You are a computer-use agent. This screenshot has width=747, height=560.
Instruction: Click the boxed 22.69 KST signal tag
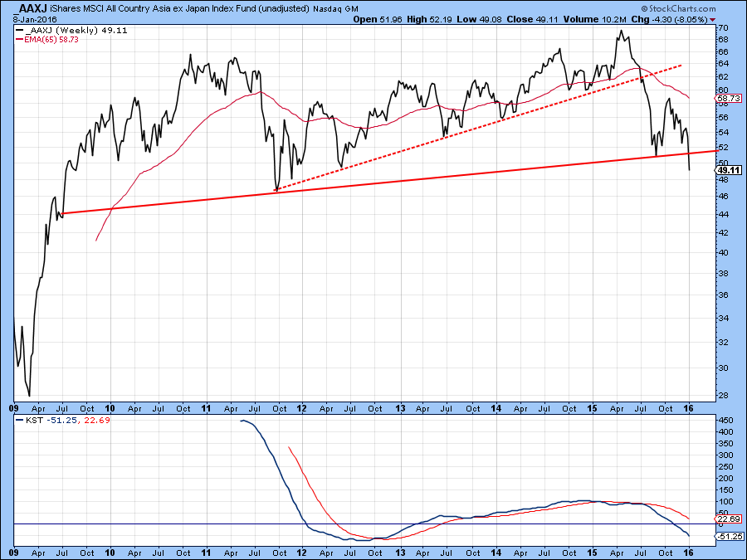click(729, 519)
